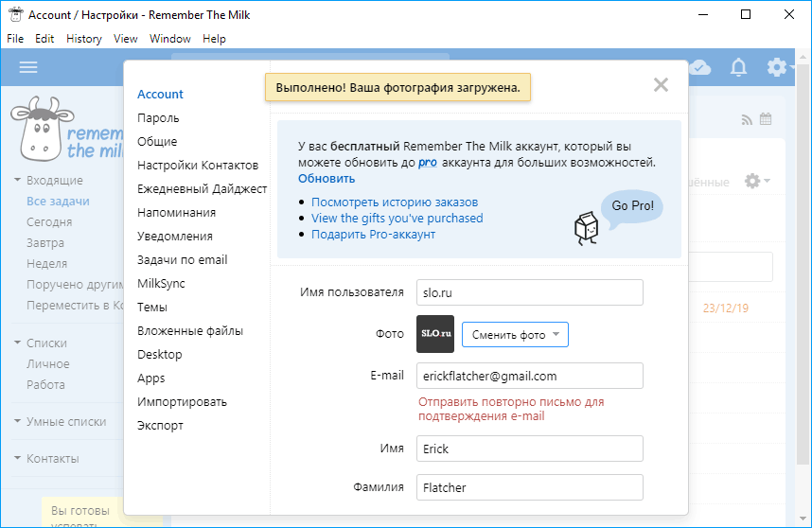812x528 pixels.
Task: Click the Обновить upgrade link
Action: click(327, 179)
